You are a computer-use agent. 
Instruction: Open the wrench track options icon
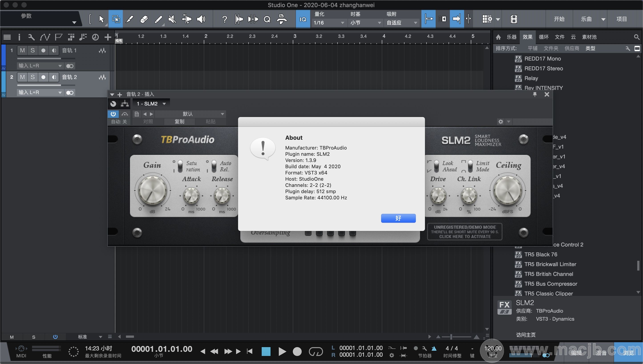tap(31, 37)
